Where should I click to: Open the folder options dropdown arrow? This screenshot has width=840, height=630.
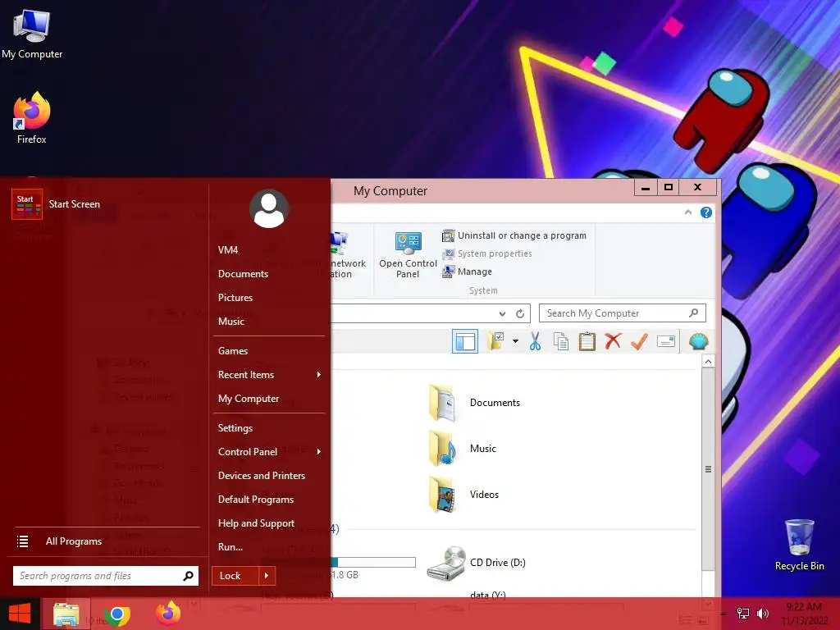click(515, 341)
